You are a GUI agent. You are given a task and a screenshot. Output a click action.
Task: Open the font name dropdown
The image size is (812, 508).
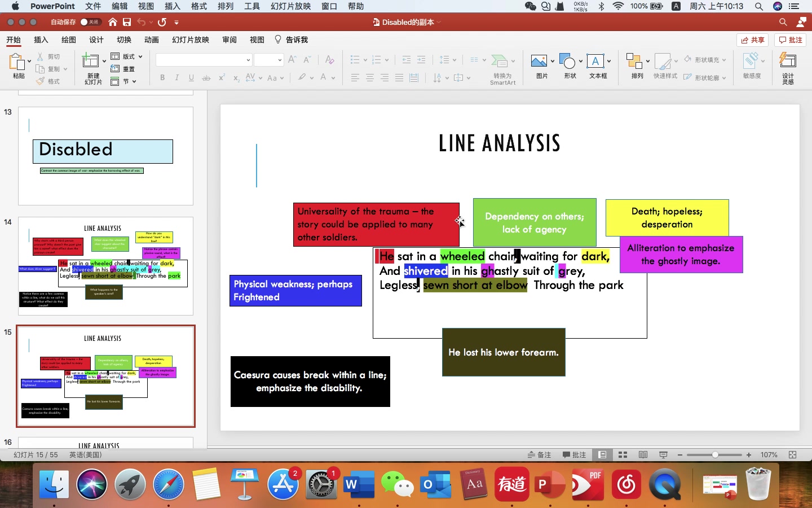tap(248, 60)
